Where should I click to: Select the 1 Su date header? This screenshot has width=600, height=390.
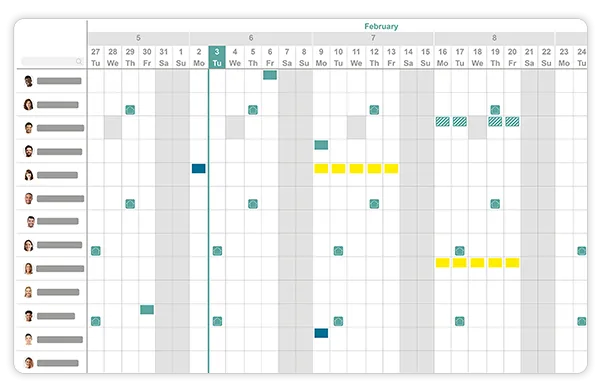(181, 57)
